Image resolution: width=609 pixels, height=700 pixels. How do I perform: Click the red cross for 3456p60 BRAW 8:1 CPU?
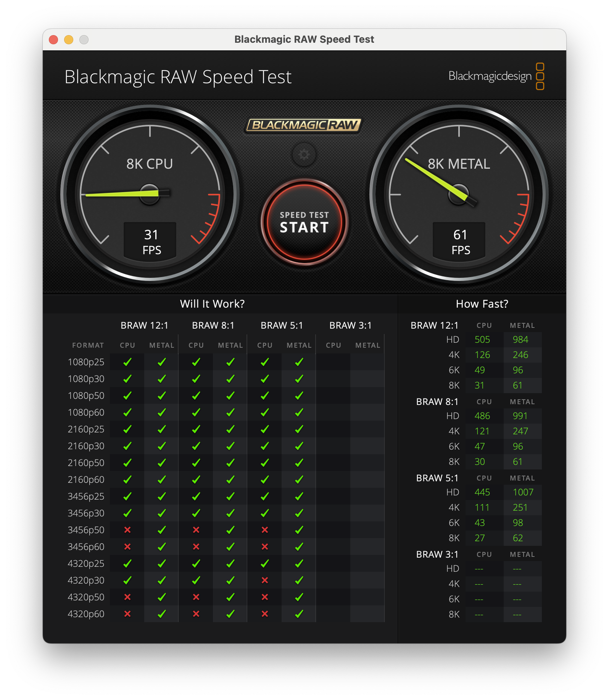pos(196,547)
